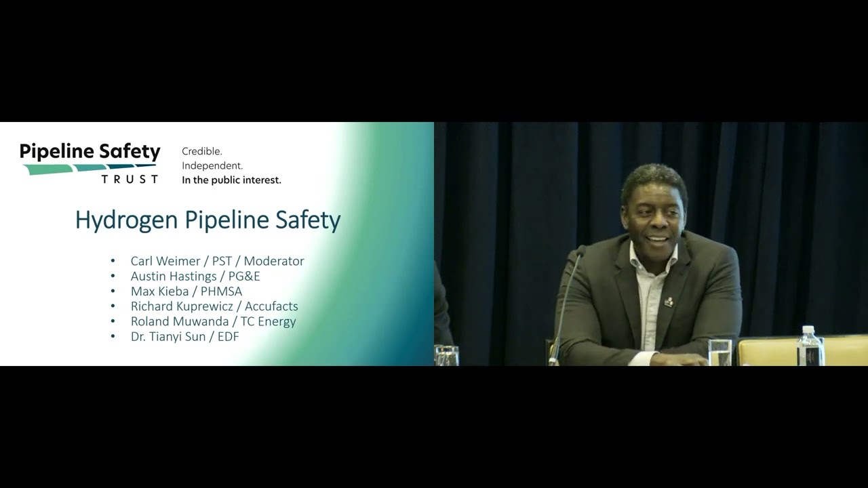Select 'Max Kieba / PHMSA' line
The image size is (868, 488).
tap(186, 291)
